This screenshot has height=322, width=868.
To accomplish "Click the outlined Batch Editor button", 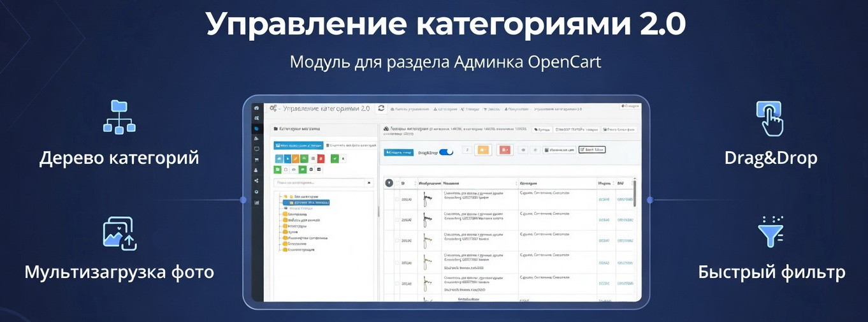I will click(592, 150).
